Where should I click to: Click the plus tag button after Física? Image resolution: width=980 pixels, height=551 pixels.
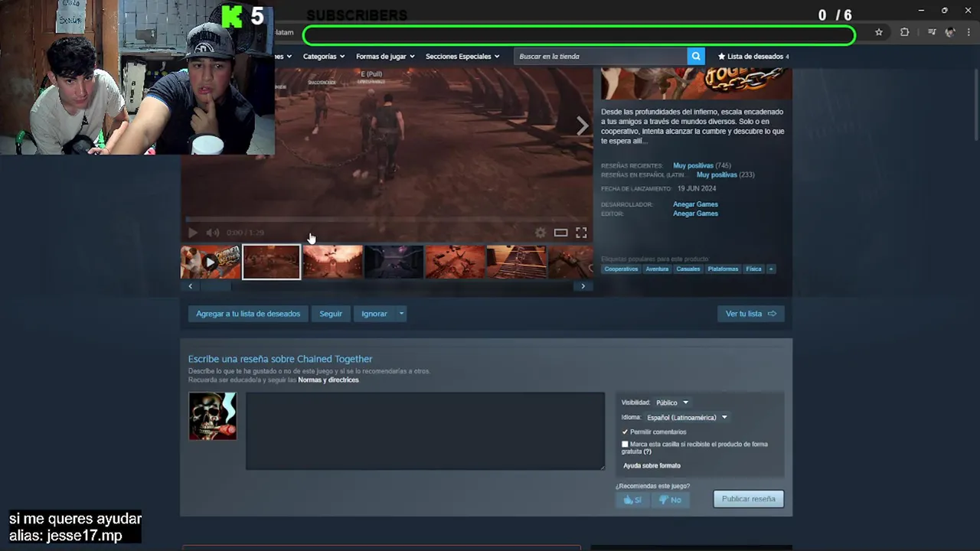pyautogui.click(x=771, y=269)
